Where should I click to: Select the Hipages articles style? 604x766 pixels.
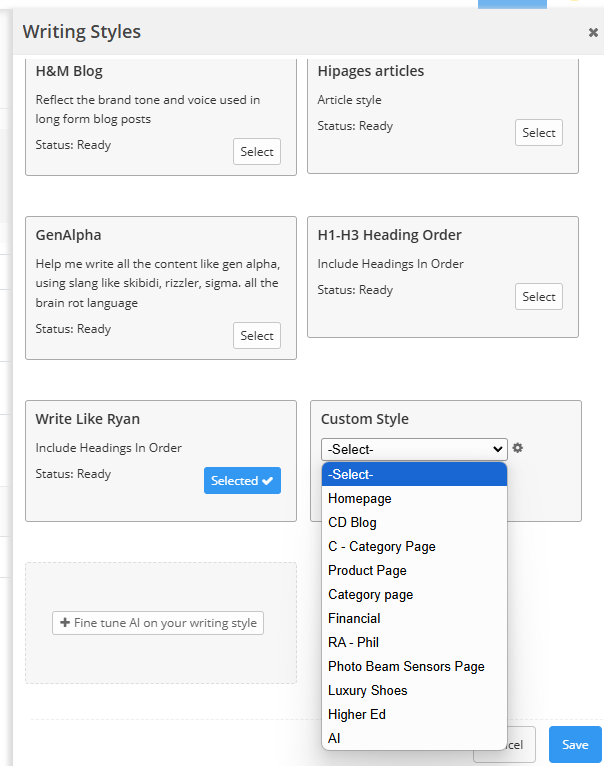click(539, 133)
